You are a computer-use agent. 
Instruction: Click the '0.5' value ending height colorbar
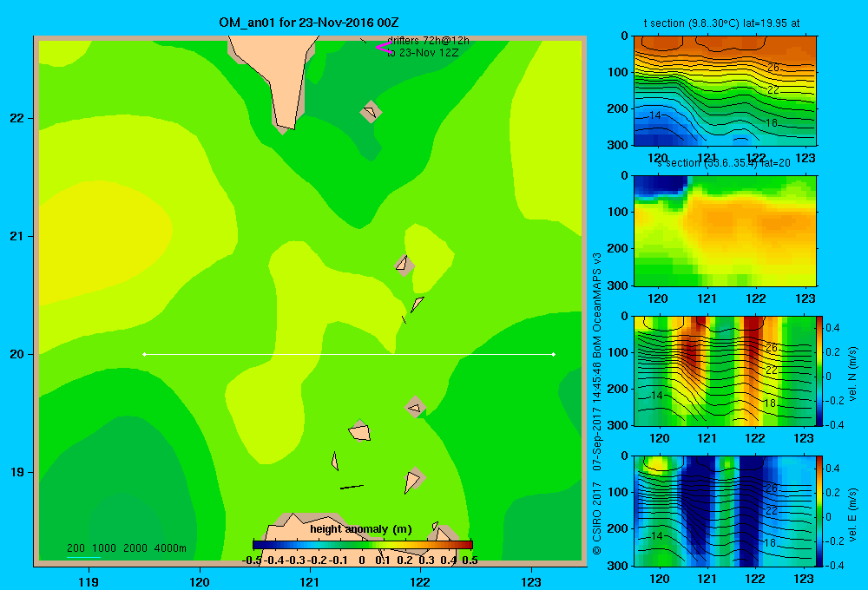(470, 560)
